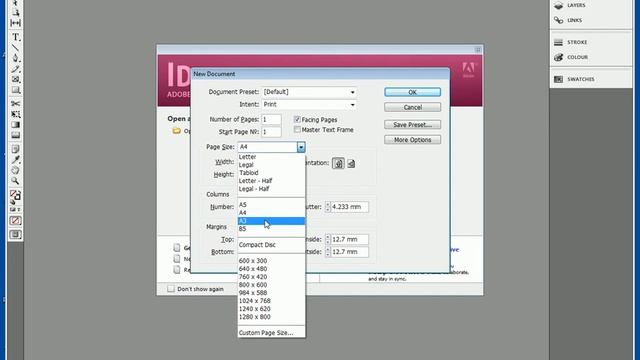This screenshot has height=360, width=640.
Task: Choose 1280 x 800 page size
Action: (271, 317)
